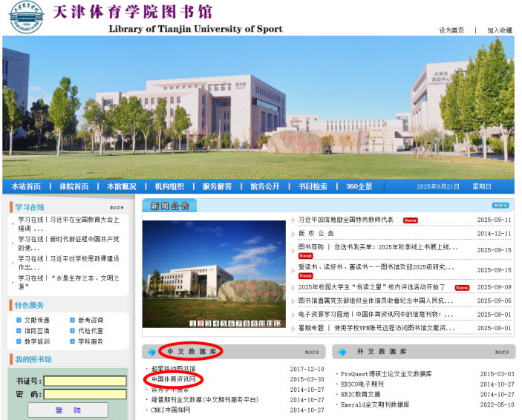Click the blue icon beside 文献传递
The image size is (522, 420).
pos(19,321)
